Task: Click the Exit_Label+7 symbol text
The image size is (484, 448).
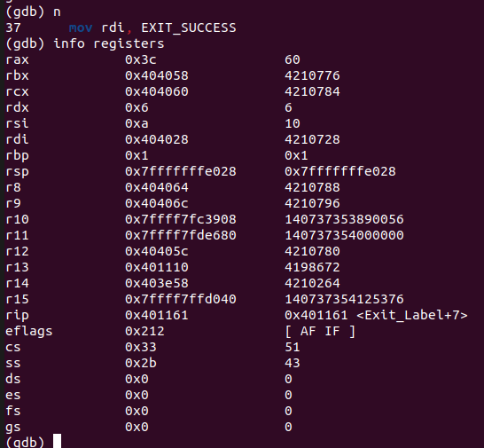Action: pos(412,315)
